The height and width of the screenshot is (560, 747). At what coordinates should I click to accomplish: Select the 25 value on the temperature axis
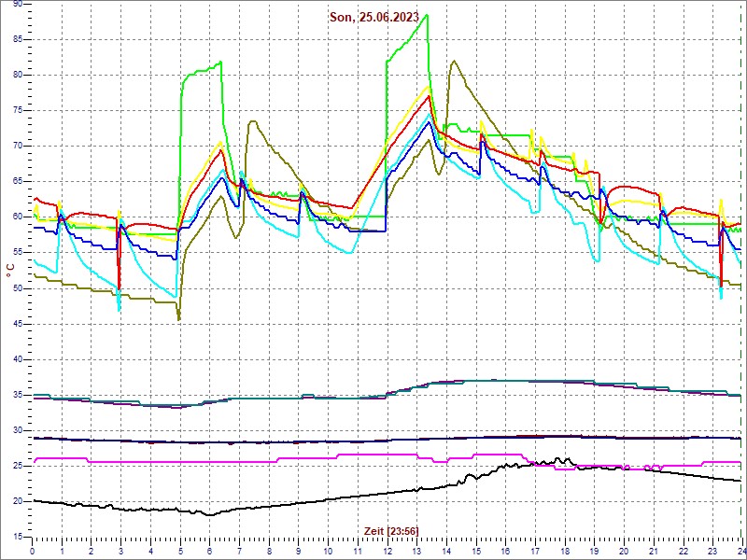point(18,466)
